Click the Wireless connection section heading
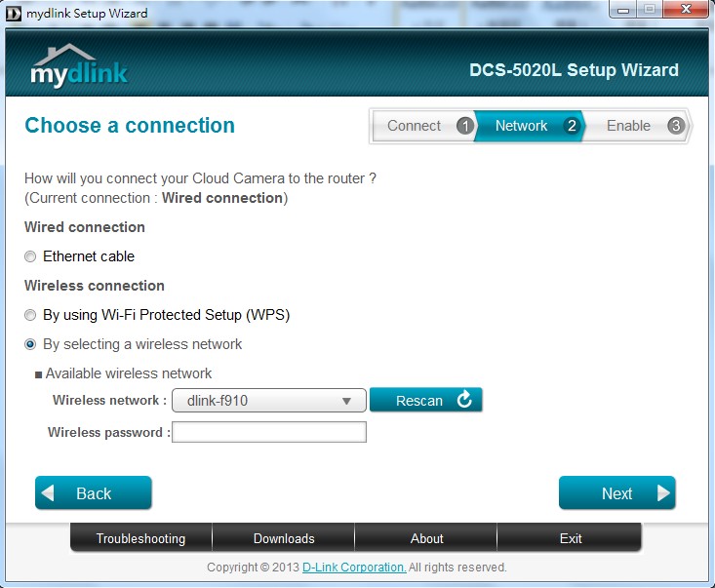 click(95, 286)
